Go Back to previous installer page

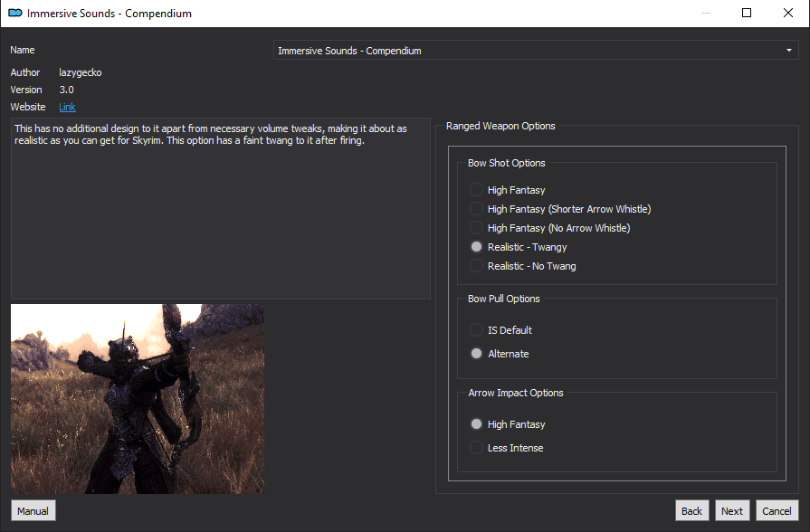tap(691, 510)
